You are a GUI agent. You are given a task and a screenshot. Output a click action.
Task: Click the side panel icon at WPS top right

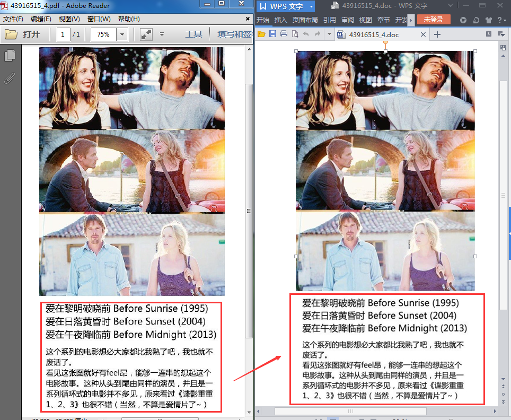(503, 48)
